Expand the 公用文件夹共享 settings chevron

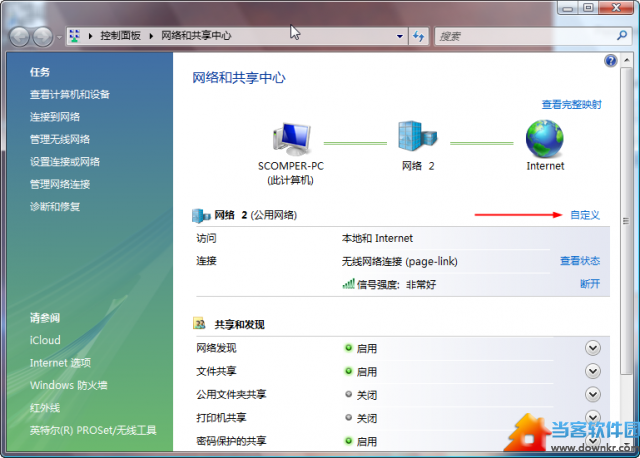click(x=593, y=395)
